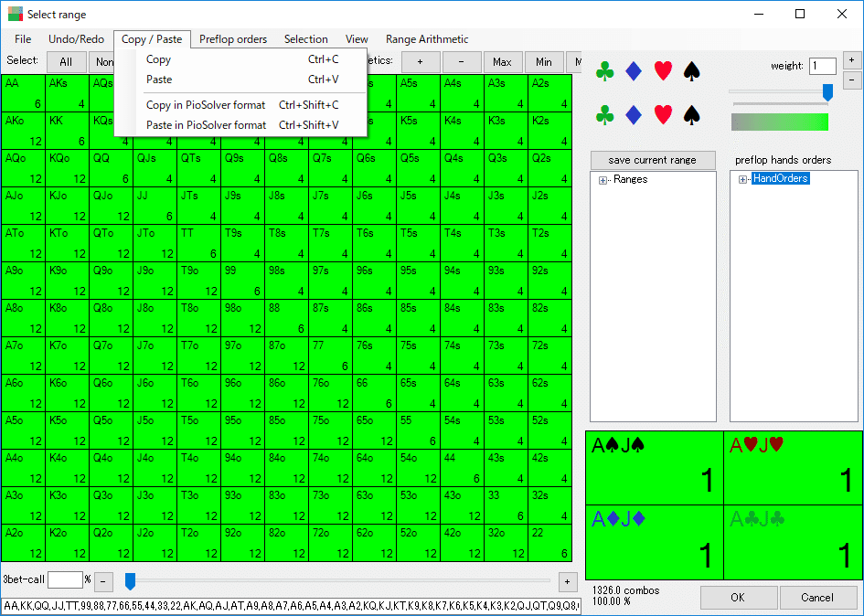Viewport: 864px width, 616px height.
Task: Select the diamond suit in the second suit row
Action: pos(633,115)
